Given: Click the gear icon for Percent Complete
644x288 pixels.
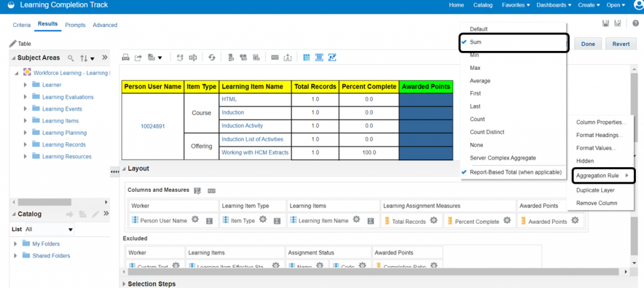Looking at the screenshot, I should (508, 220).
